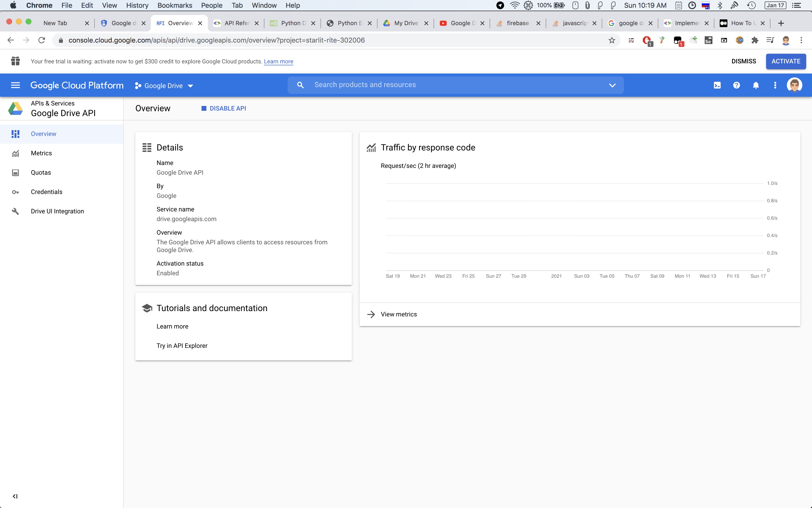Reload the page
This screenshot has height=508, width=812.
[x=42, y=40]
